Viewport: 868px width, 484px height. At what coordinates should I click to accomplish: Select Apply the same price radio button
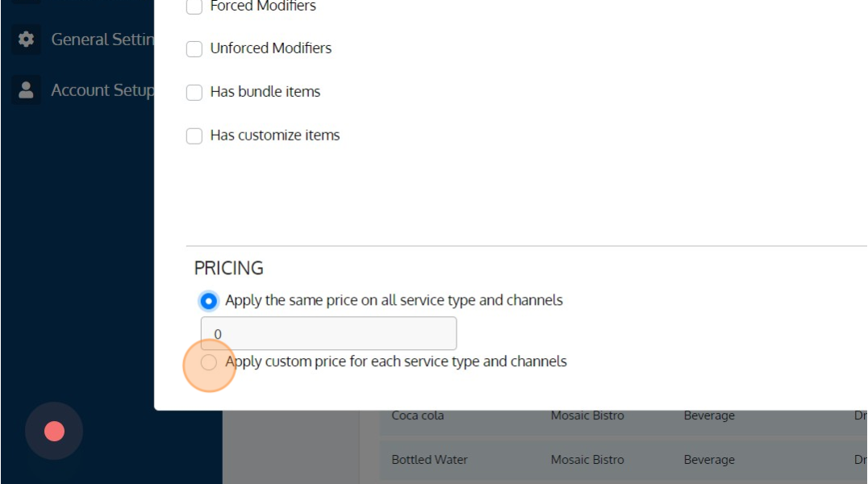coord(209,301)
